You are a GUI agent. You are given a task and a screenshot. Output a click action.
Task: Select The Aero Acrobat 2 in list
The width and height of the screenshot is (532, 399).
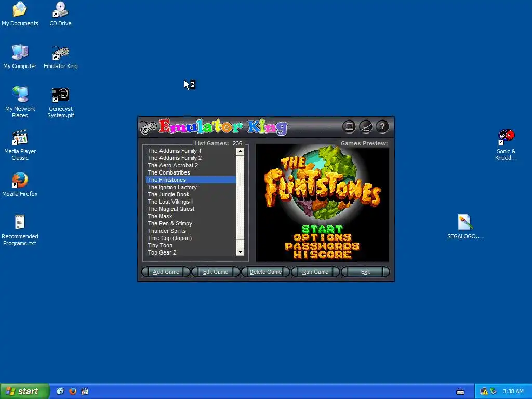click(x=191, y=165)
